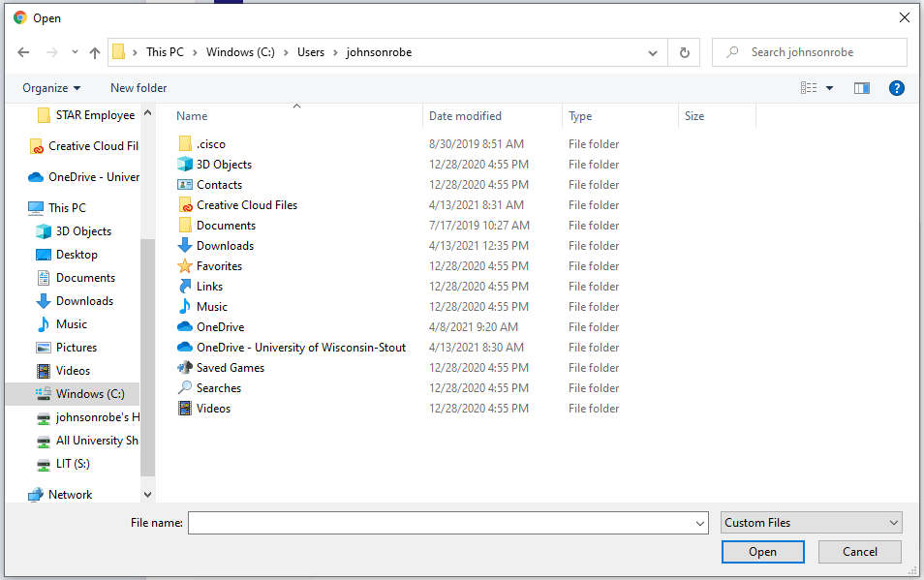The image size is (924, 580).
Task: Navigate to Users in the breadcrumb bar
Action: coord(311,51)
